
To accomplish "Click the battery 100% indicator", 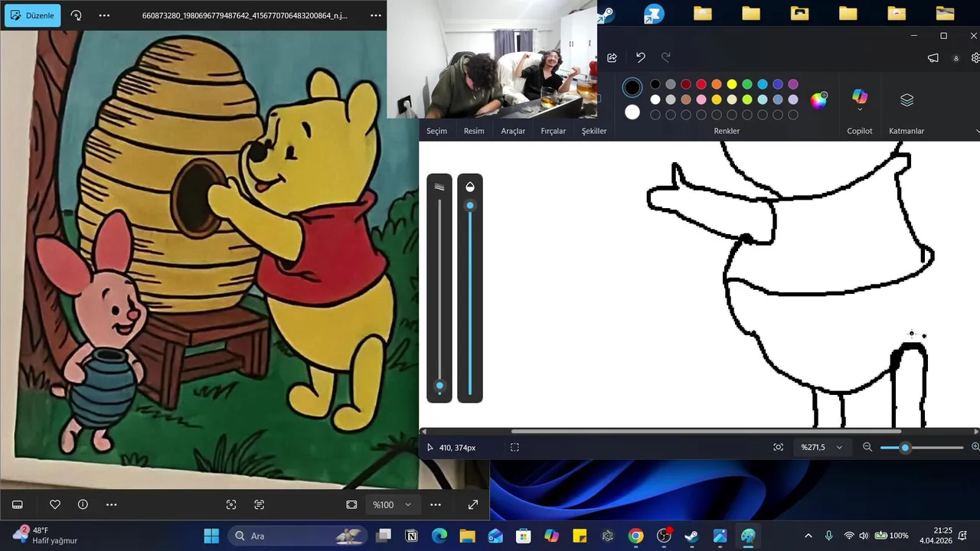I will 891,536.
